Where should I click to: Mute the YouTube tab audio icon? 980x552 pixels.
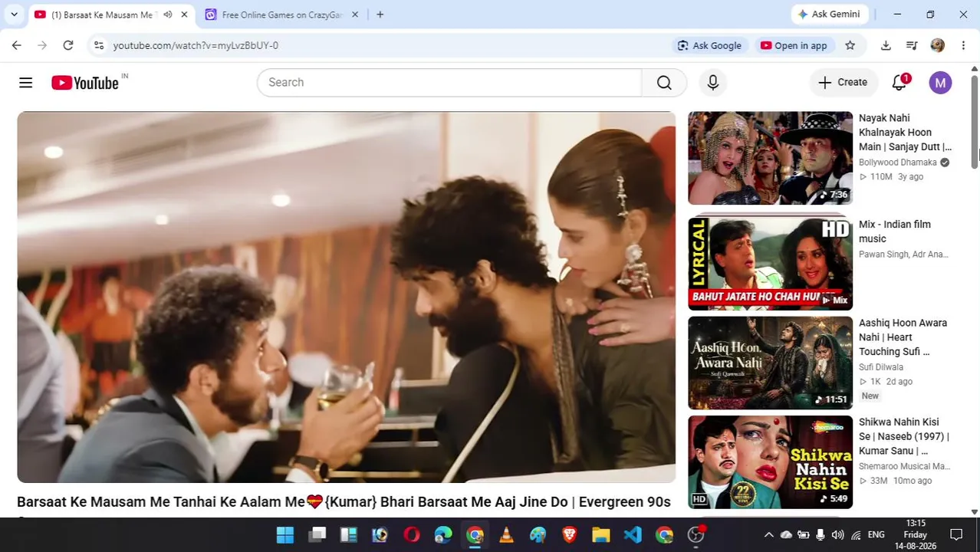click(167, 15)
